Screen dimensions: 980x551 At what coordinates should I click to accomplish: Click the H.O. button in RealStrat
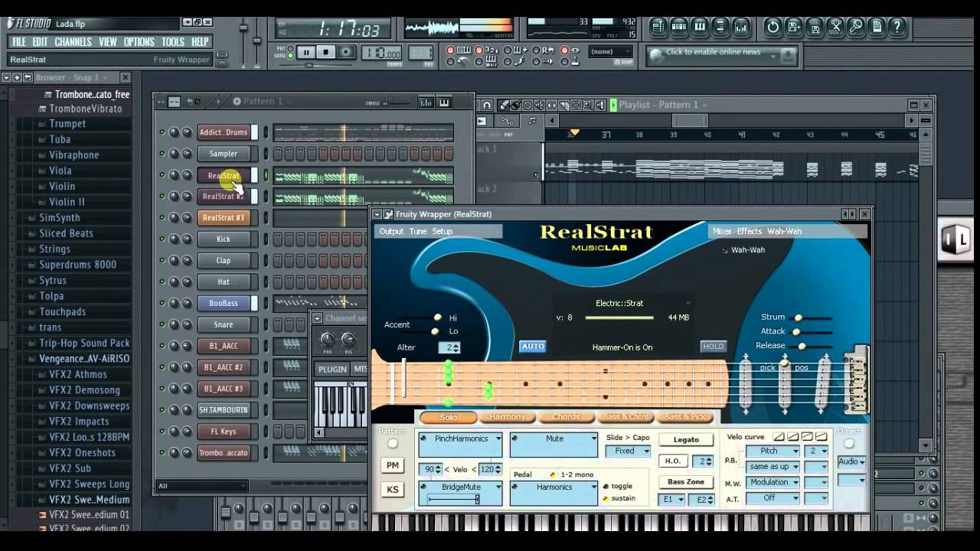pos(673,461)
